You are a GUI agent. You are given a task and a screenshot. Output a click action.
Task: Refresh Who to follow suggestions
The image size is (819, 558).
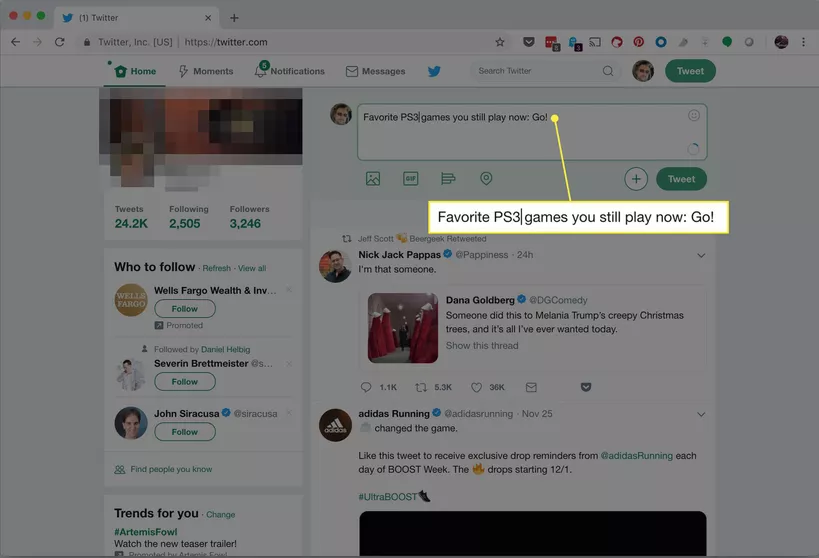217,268
